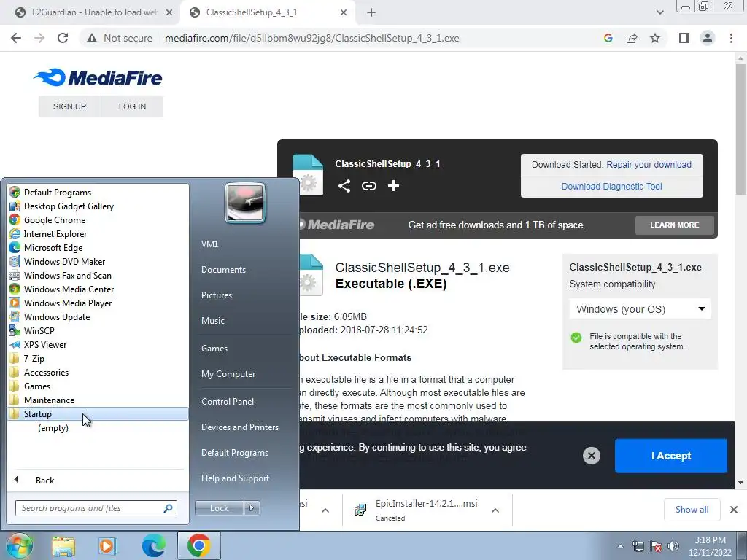Open Windows Start orb

point(20,545)
